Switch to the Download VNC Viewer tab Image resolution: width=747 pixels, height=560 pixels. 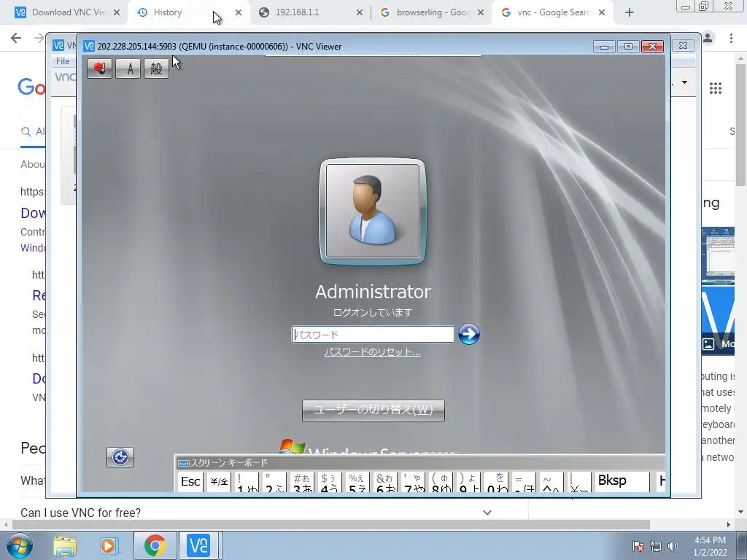click(x=68, y=12)
